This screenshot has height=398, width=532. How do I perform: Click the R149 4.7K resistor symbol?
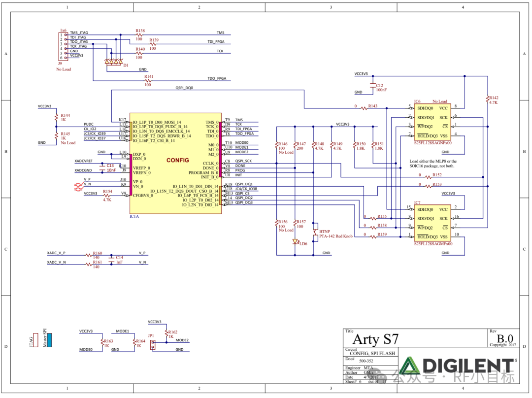point(332,145)
